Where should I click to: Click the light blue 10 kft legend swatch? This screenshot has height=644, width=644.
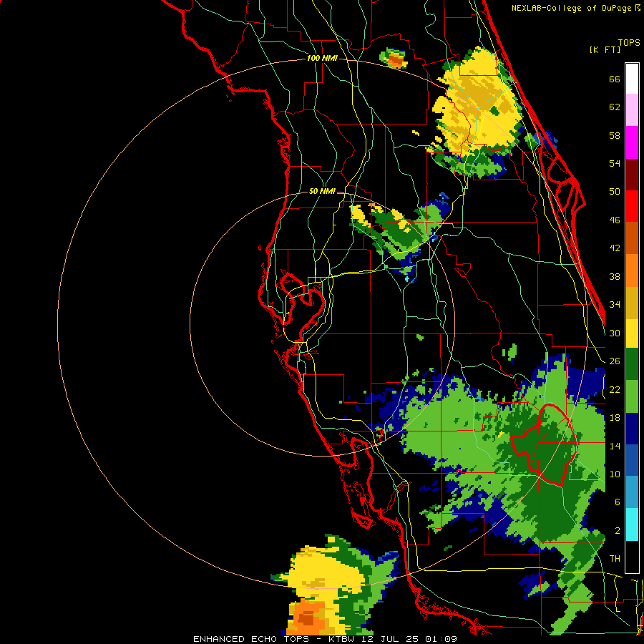click(632, 492)
